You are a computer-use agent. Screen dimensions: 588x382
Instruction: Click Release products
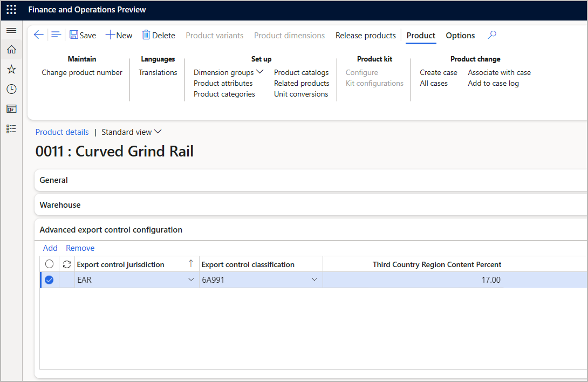tap(365, 35)
